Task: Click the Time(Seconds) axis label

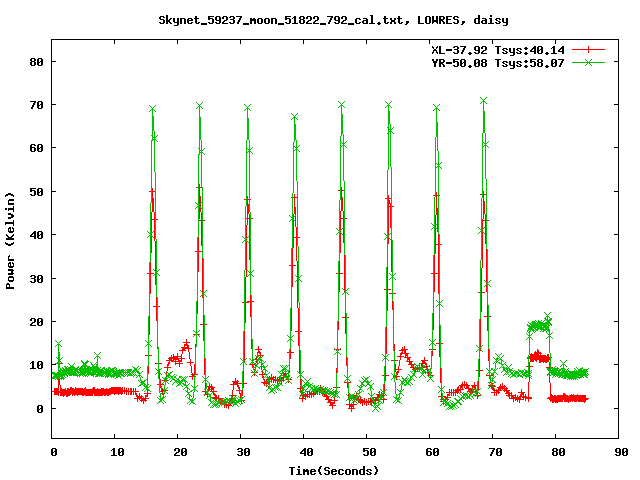Action: coord(333,471)
